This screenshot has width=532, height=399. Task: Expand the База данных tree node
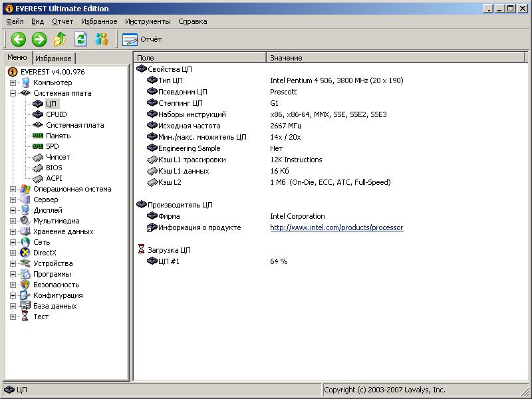point(13,306)
